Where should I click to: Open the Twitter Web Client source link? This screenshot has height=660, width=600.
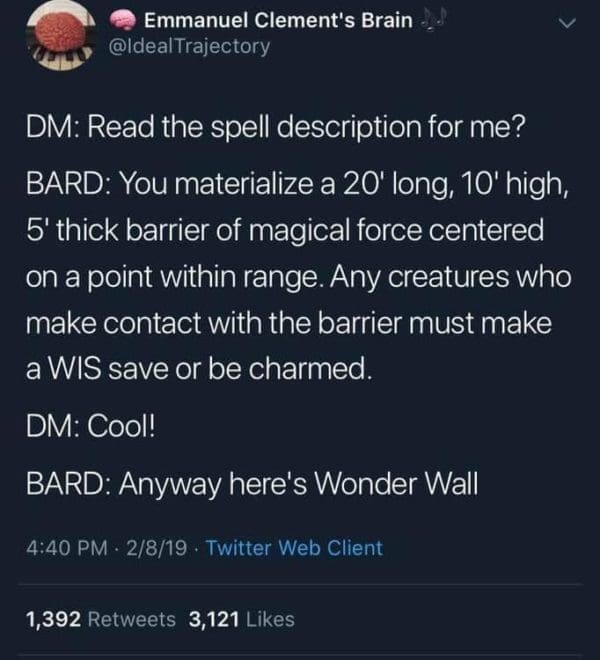pyautogui.click(x=294, y=548)
